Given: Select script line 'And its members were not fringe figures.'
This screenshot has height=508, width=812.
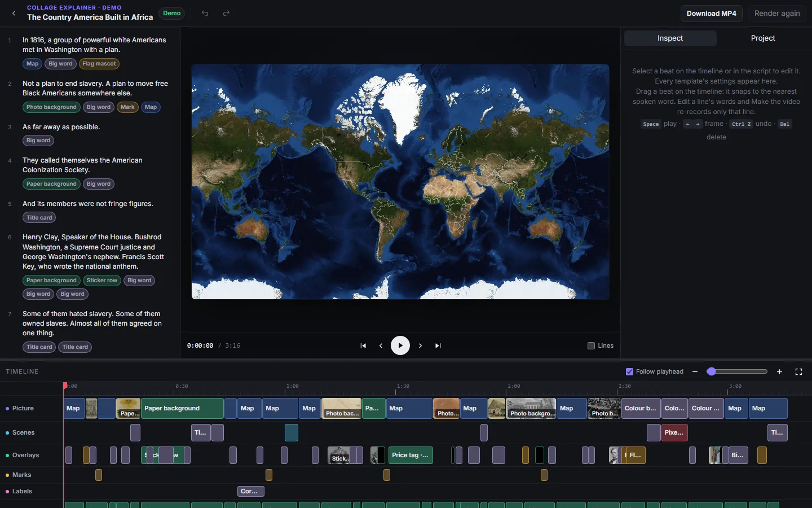Looking at the screenshot, I should (88, 204).
